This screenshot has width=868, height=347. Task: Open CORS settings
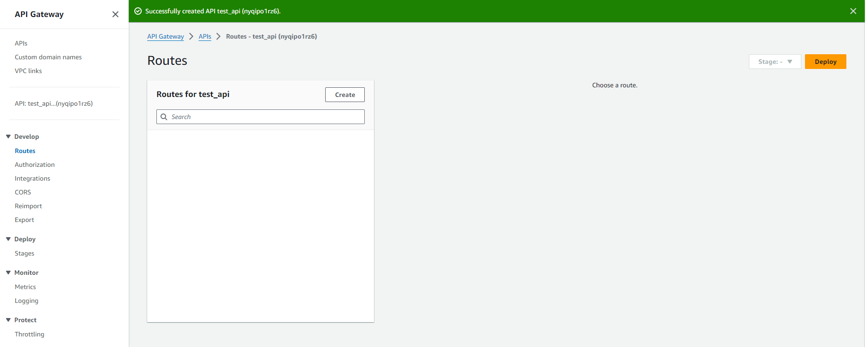[23, 192]
